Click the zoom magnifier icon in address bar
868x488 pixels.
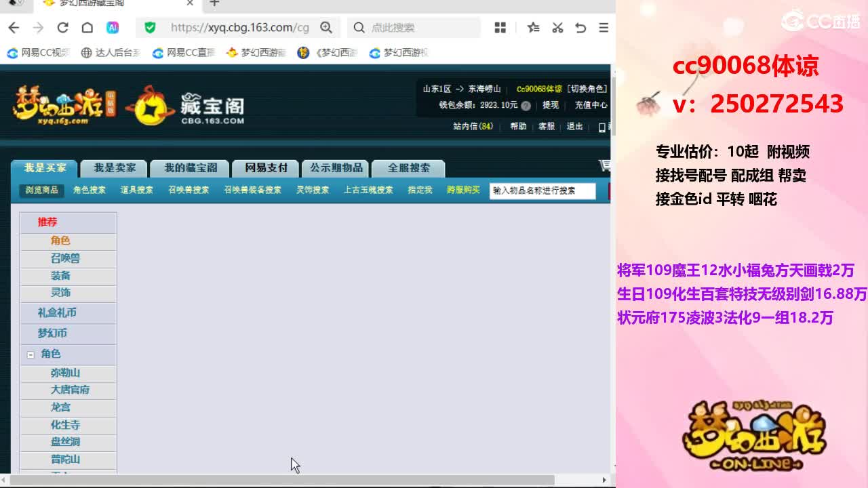pyautogui.click(x=326, y=28)
